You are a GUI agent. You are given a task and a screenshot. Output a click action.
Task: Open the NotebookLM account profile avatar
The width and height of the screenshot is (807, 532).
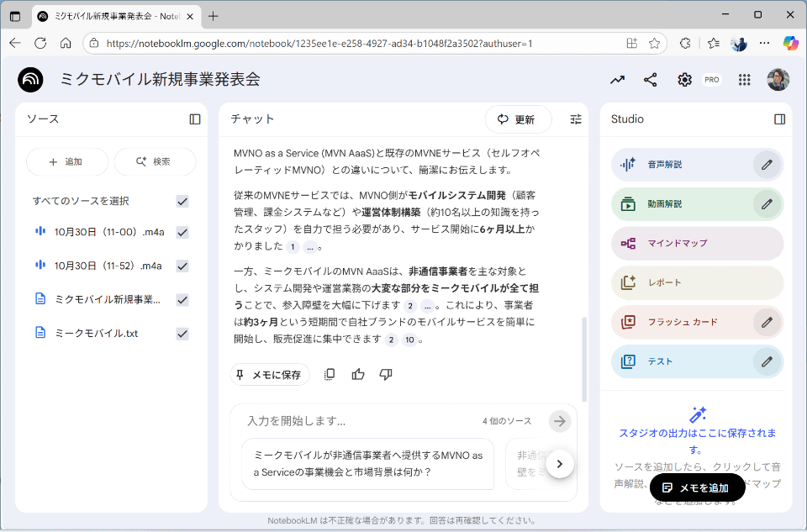778,80
